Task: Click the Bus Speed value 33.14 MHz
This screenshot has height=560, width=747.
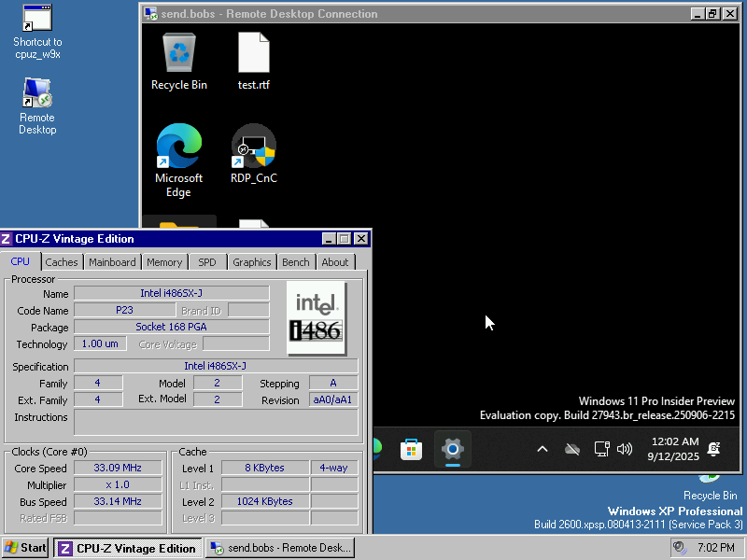Action: click(x=118, y=501)
